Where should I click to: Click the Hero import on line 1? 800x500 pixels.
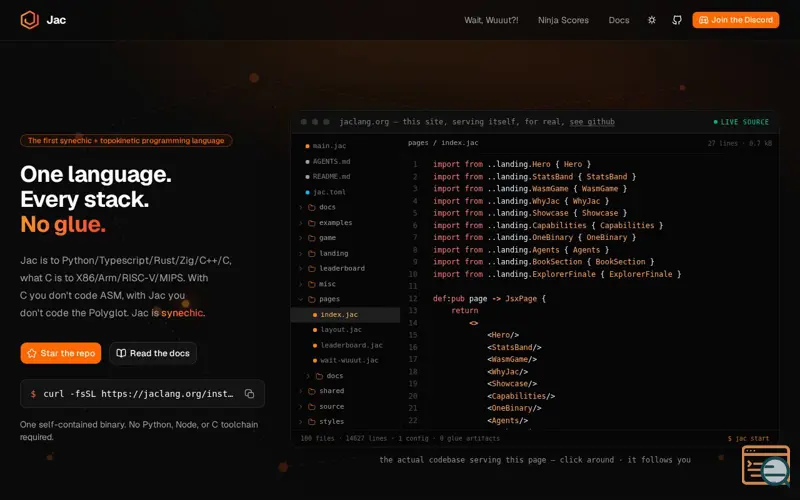[512, 164]
